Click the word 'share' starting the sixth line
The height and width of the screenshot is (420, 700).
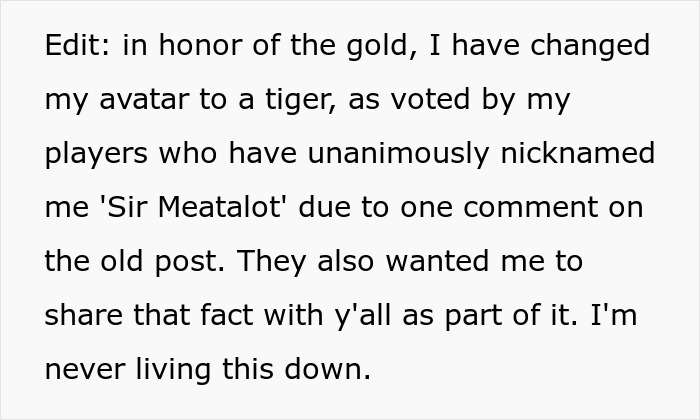tap(83, 317)
